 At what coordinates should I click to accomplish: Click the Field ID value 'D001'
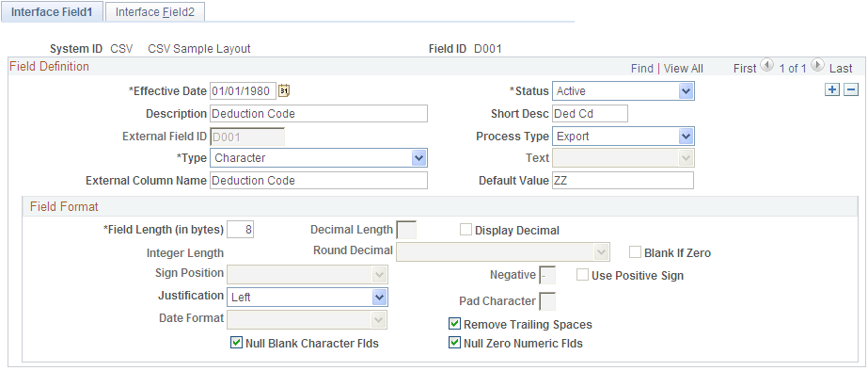click(488, 49)
